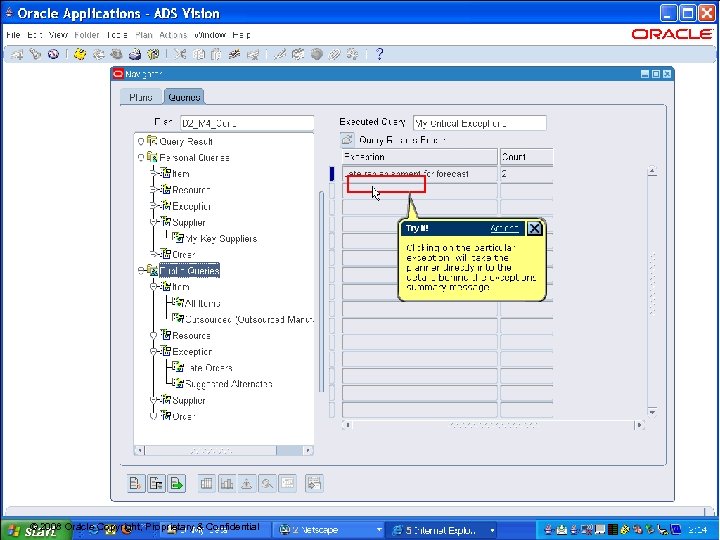Image resolution: width=720 pixels, height=540 pixels.
Task: Open Internet Explorer taskbar group
Action: 442,530
